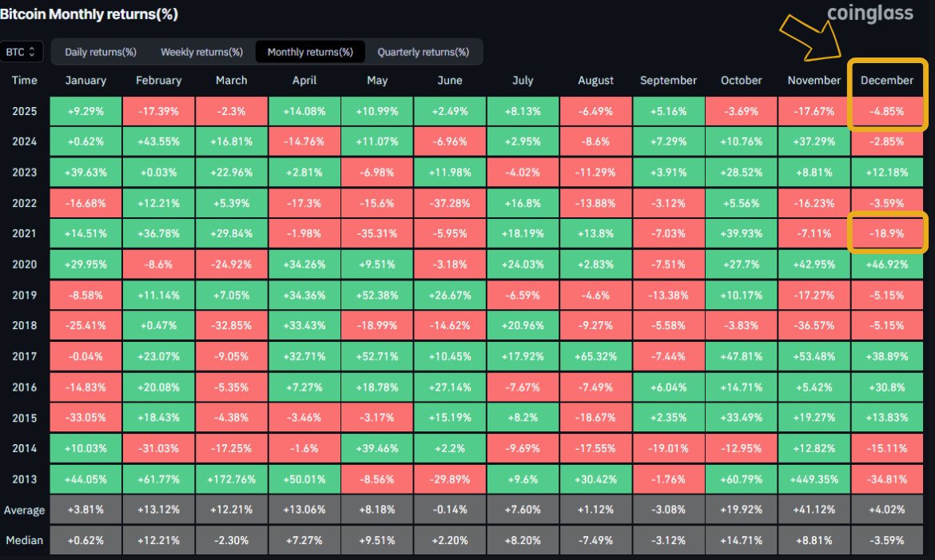Click 2025 February cell -17.39%

pos(158,111)
